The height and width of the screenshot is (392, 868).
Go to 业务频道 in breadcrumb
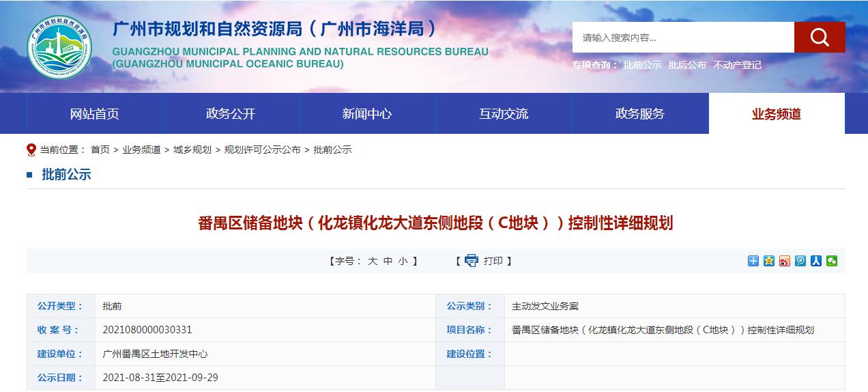141,150
